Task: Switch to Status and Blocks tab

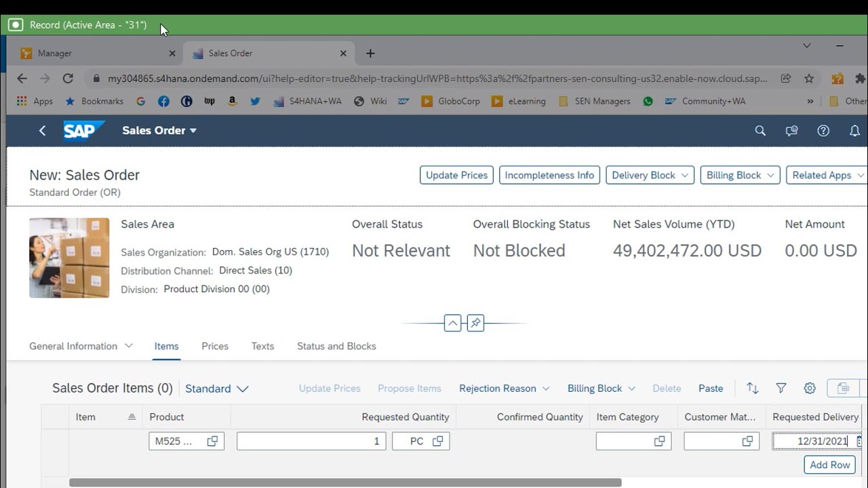Action: coord(336,346)
